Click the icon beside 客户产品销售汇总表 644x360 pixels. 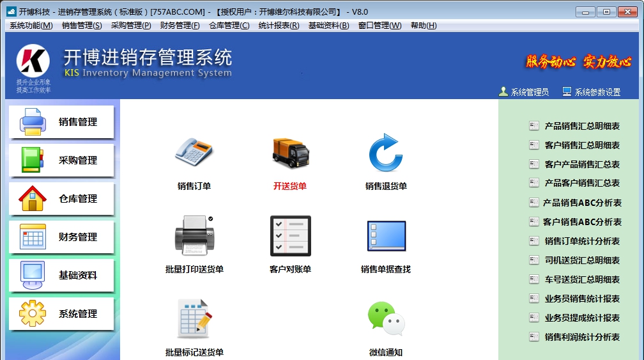click(x=534, y=164)
